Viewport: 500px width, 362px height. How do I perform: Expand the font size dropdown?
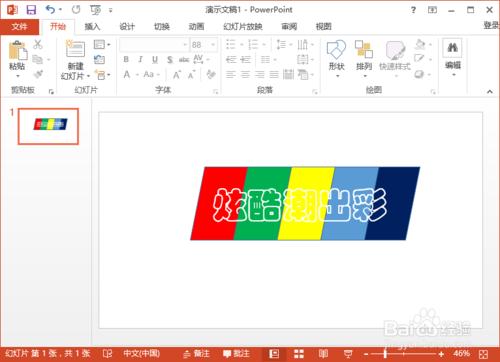[213, 45]
